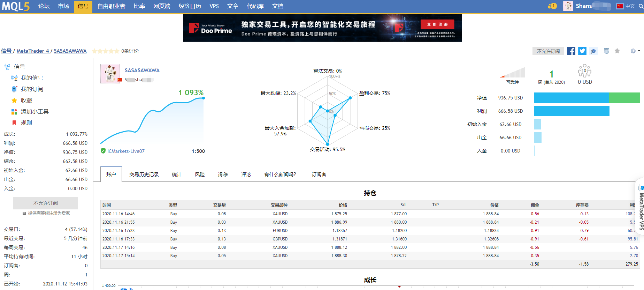Viewport: 644px width, 290px height.
Task: Click the reliability bars indicator
Action: pyautogui.click(x=512, y=73)
